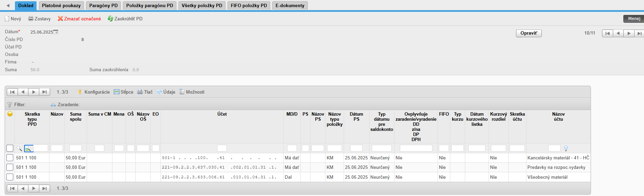Screen dimensions: 644x196
Task: Open the FIFO položky PD tab
Action: click(249, 5)
